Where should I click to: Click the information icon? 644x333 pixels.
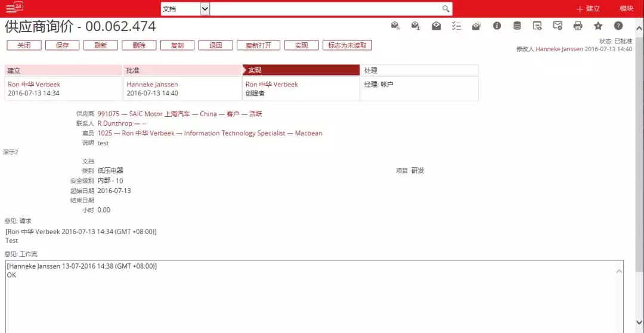point(497,26)
